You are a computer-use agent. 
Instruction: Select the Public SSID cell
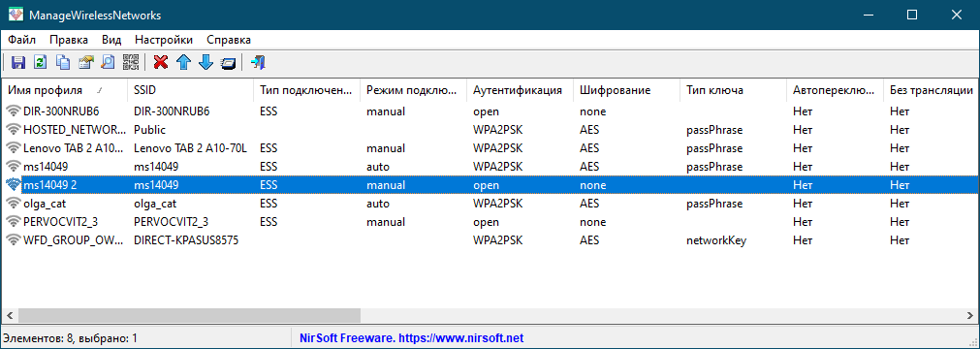[150, 130]
